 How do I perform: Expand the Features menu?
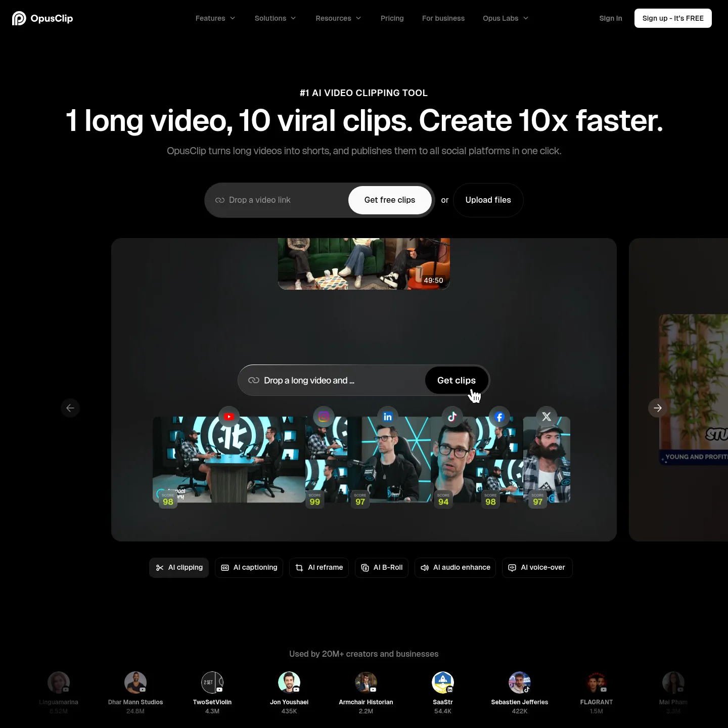coord(215,18)
